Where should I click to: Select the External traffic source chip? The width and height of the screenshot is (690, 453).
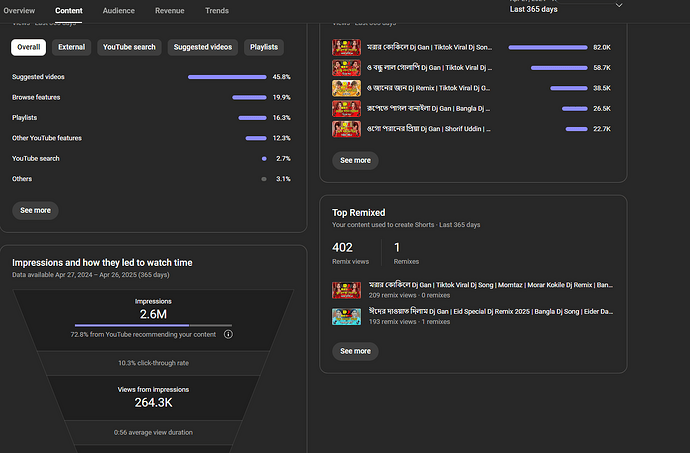pyautogui.click(x=71, y=47)
